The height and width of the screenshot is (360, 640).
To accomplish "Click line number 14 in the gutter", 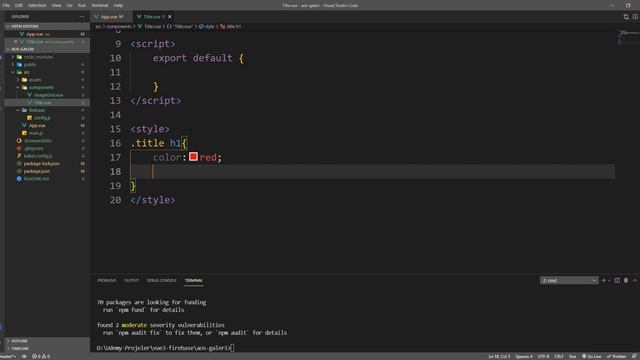I will (116, 115).
